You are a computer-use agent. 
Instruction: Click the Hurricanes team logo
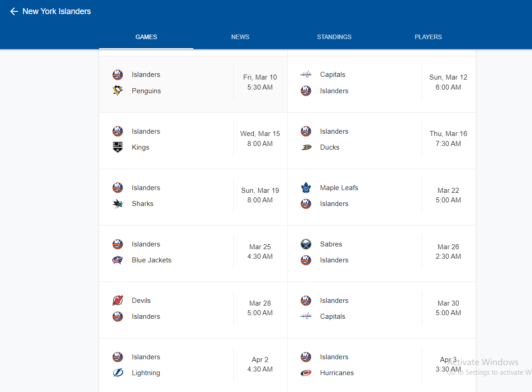point(306,373)
